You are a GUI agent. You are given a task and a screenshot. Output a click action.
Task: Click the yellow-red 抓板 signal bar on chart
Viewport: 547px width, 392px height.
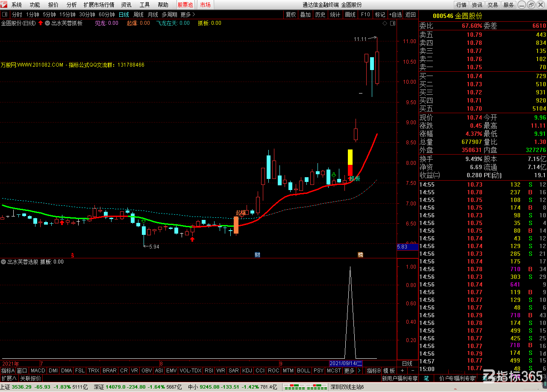350,162
